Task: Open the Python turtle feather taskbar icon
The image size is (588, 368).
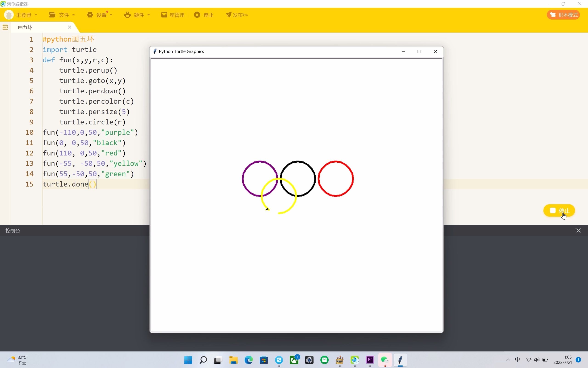Action: [x=400, y=360]
